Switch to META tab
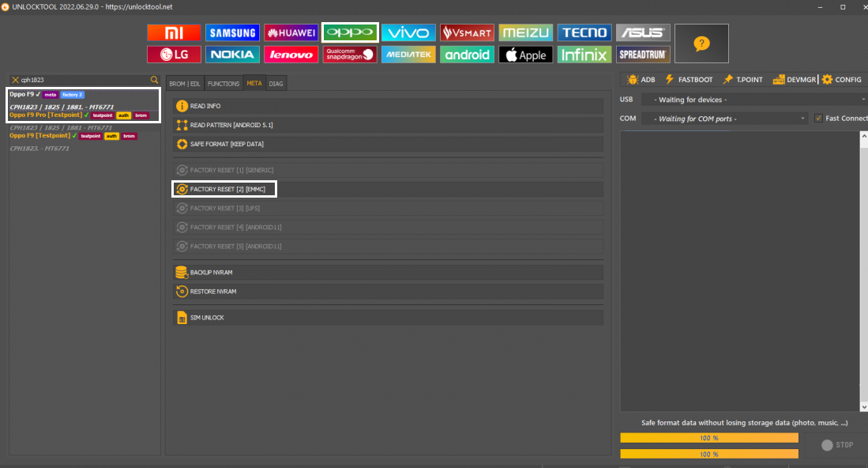This screenshot has height=468, width=868. click(x=254, y=83)
